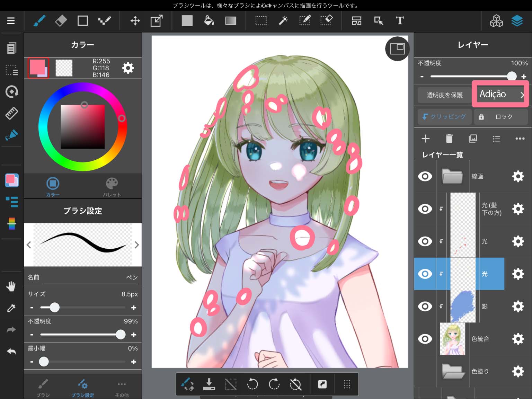Open settings gear for 影 layer
This screenshot has height=399, width=532.
518,307
